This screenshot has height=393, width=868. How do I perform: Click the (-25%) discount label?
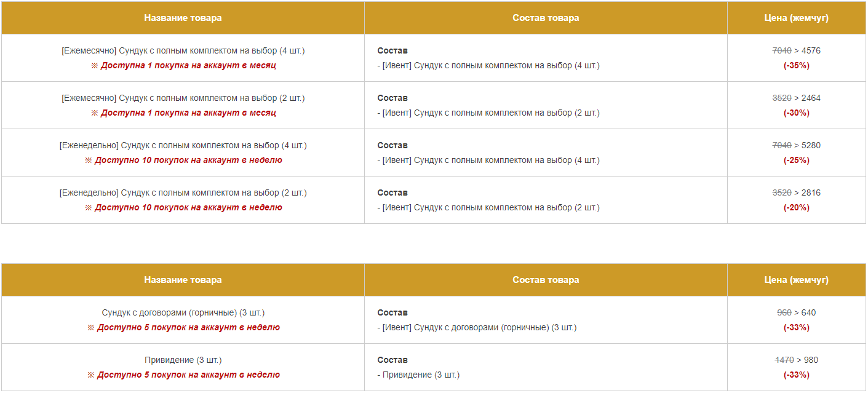[x=796, y=160]
